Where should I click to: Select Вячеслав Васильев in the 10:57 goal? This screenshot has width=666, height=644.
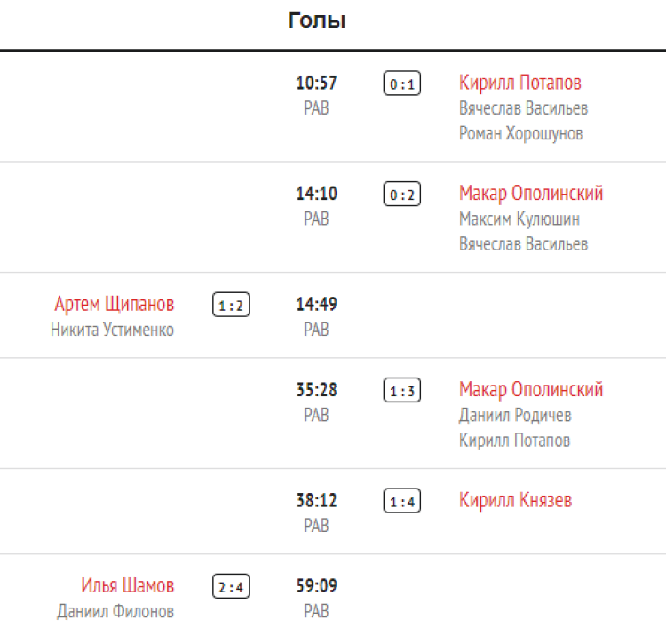[523, 108]
